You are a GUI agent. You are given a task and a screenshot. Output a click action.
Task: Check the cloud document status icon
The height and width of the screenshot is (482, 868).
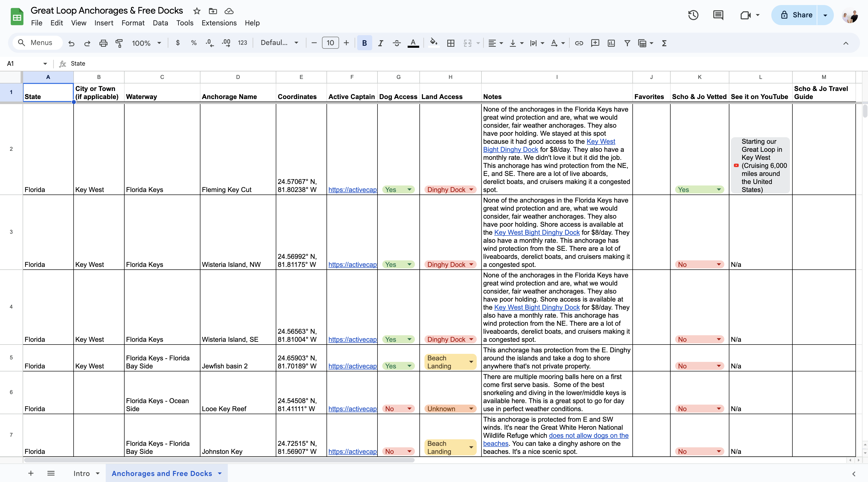[229, 11]
